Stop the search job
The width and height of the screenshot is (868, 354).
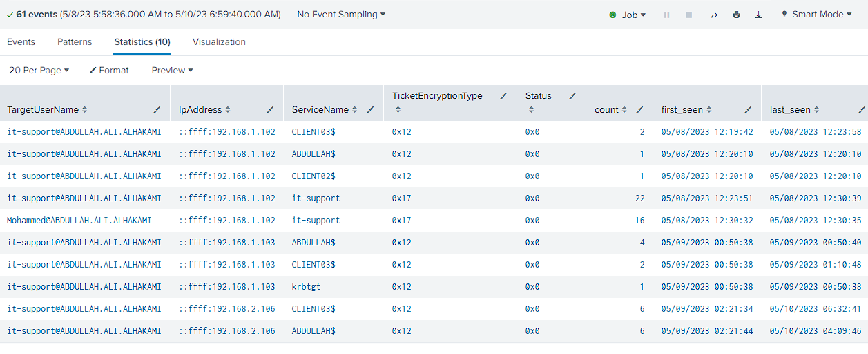[x=688, y=15]
